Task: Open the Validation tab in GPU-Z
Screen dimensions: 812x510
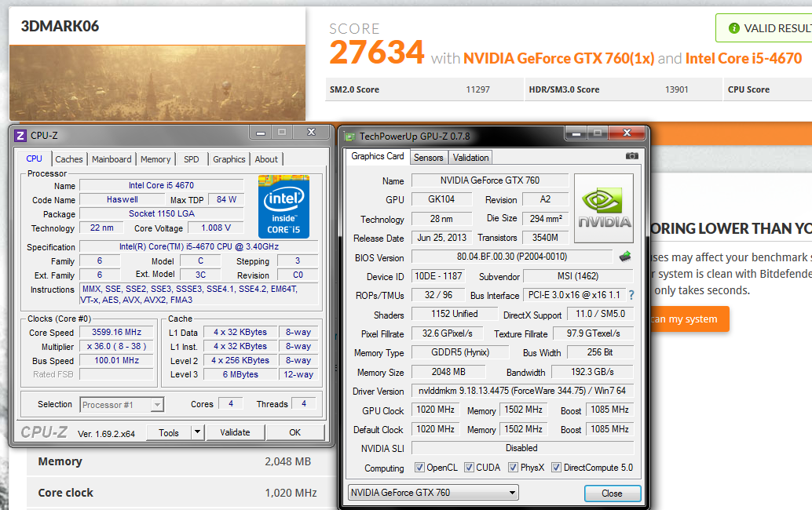Action: click(470, 157)
